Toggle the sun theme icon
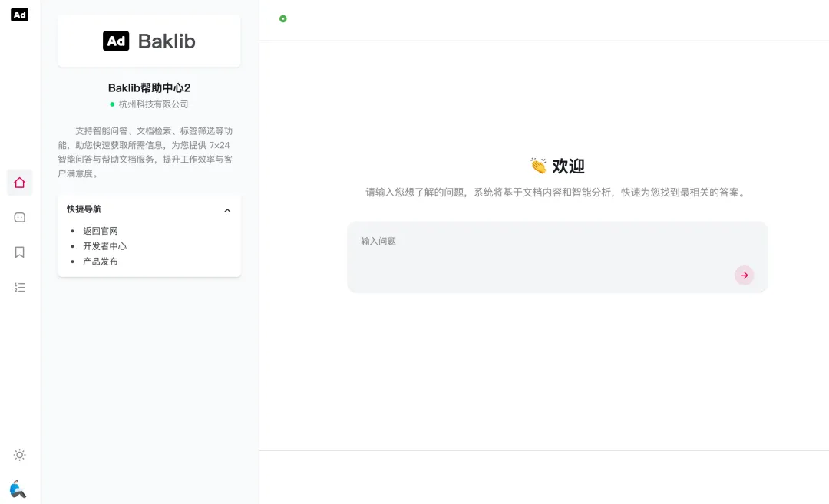The width and height of the screenshot is (829, 504). coord(19,455)
